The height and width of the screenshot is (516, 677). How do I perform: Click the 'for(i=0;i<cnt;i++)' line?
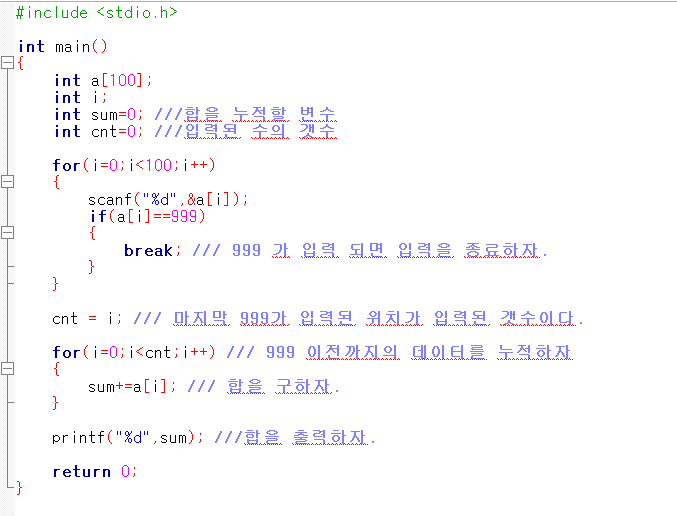134,352
